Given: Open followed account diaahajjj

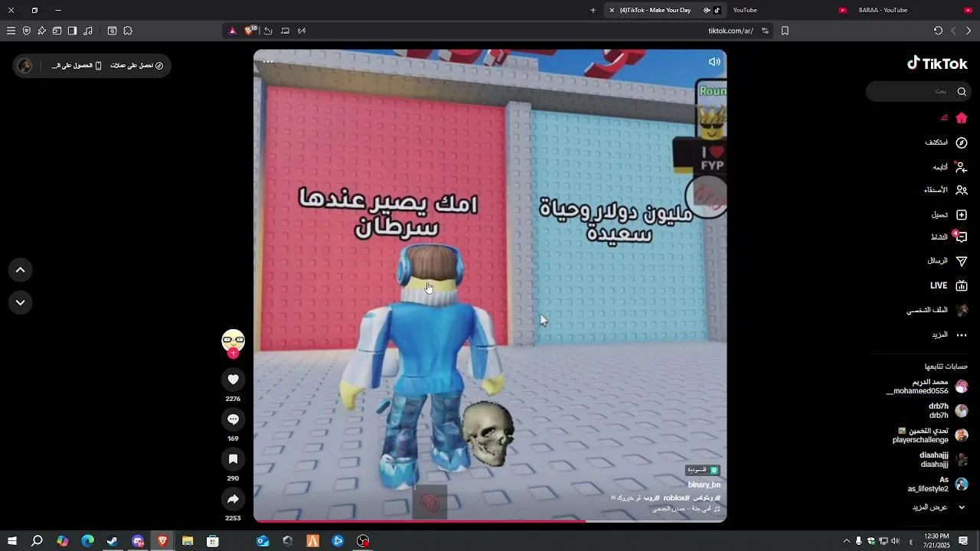Looking at the screenshot, I should [943, 460].
